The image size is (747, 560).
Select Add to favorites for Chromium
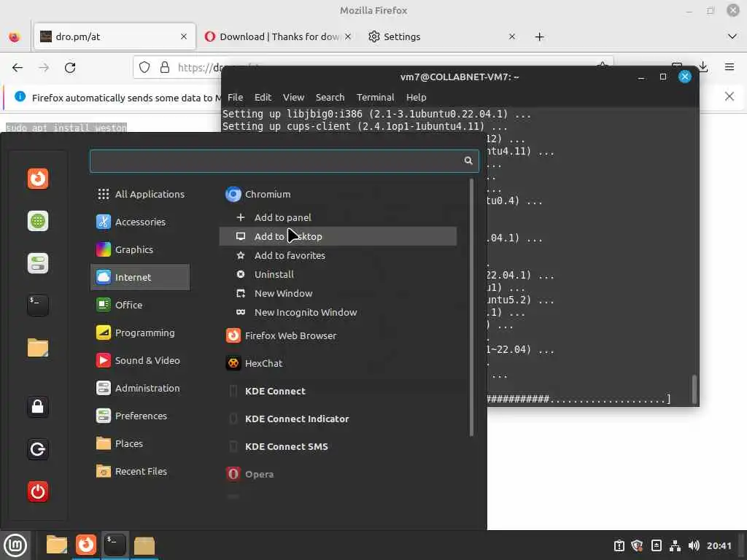[x=338, y=255]
